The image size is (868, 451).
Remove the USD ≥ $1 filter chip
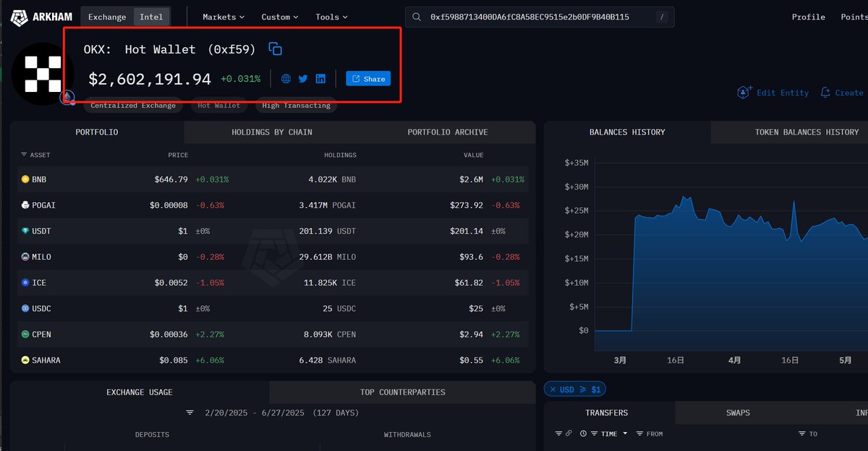coord(553,389)
